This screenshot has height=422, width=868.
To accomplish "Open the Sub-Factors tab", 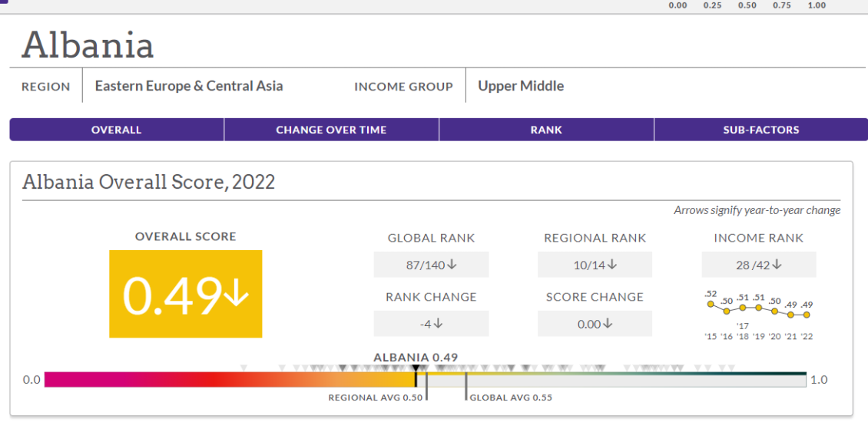I will point(760,130).
